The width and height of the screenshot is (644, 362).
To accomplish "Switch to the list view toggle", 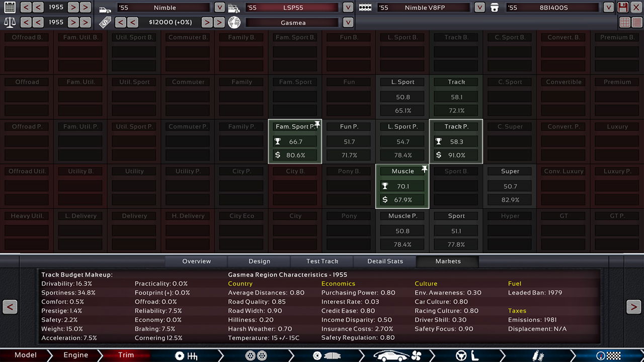I will (637, 22).
